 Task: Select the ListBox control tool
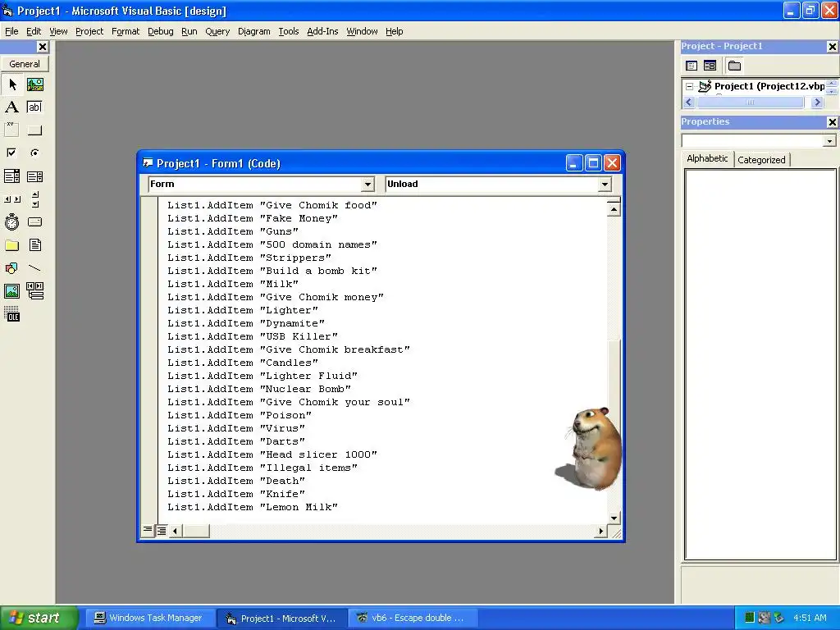[34, 176]
